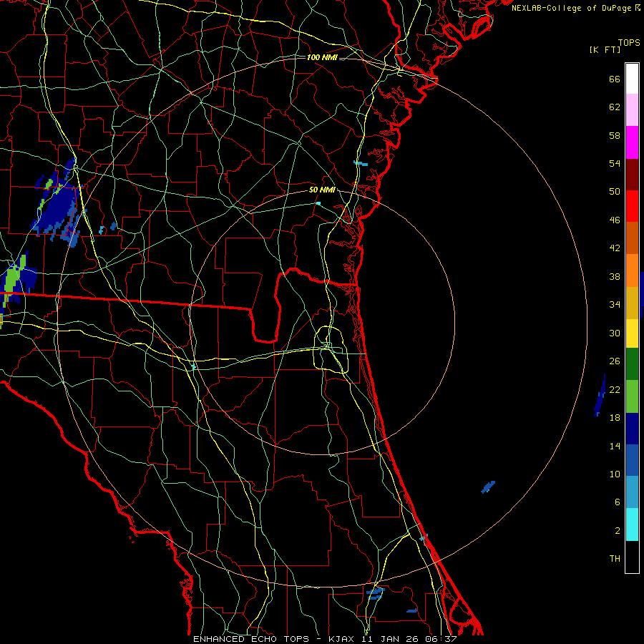The image size is (644, 644).
Task: Click the TH threshold legend label
Action: (x=615, y=559)
